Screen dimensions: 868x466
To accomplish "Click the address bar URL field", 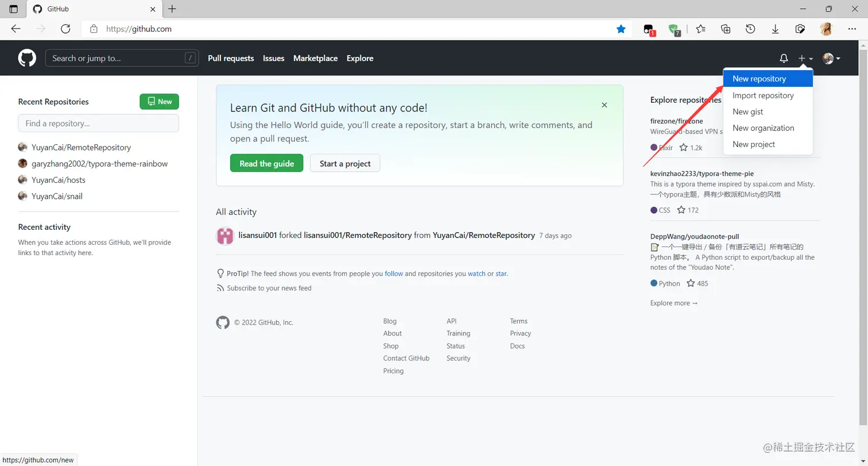I will (x=356, y=29).
